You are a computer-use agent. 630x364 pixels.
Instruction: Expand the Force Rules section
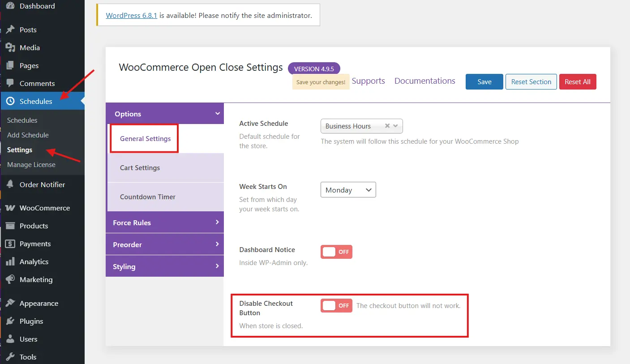tap(165, 223)
